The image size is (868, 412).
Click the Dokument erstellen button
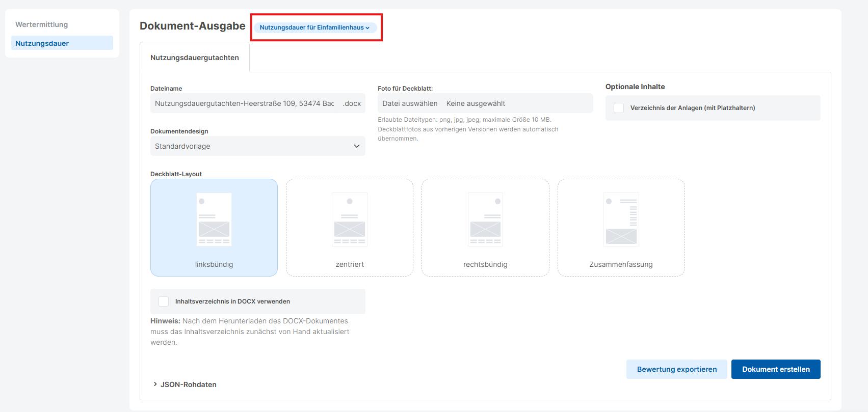[x=775, y=369]
